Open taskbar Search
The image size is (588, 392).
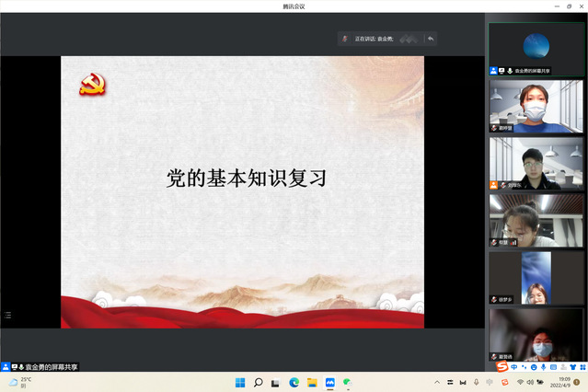coord(258,383)
